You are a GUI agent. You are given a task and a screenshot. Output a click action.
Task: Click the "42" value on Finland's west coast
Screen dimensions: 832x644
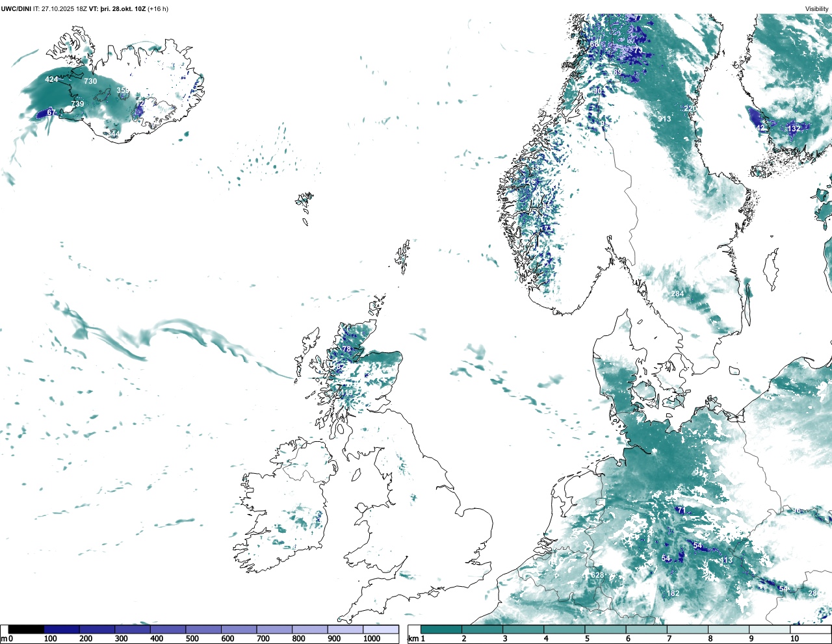tap(760, 128)
